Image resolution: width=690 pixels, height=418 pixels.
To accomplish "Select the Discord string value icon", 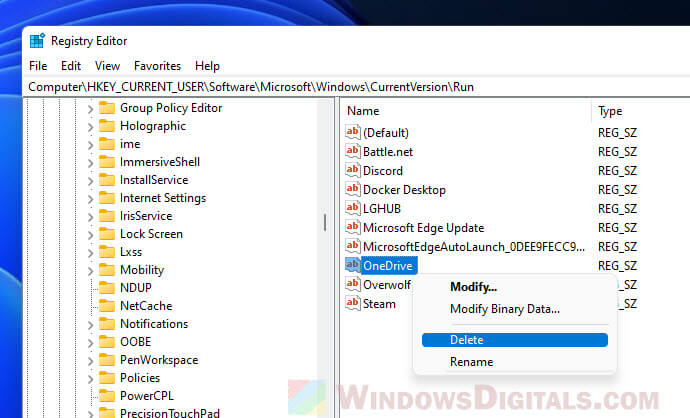I will point(352,170).
